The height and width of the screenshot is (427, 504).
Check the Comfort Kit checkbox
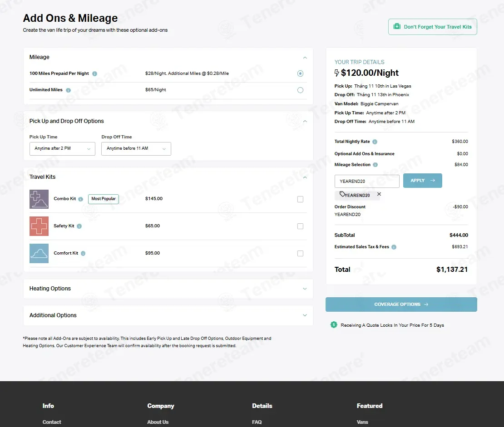point(300,254)
